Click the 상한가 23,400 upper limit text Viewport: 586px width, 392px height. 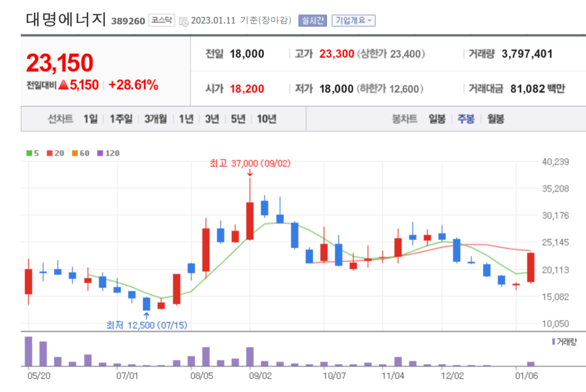[391, 54]
